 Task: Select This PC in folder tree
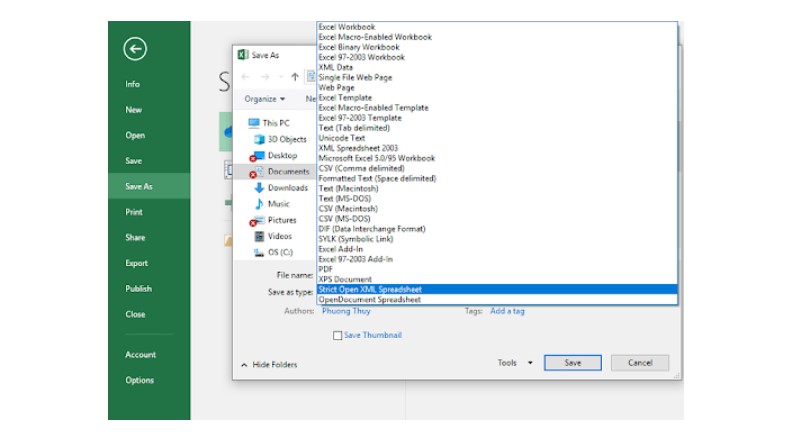point(268,123)
